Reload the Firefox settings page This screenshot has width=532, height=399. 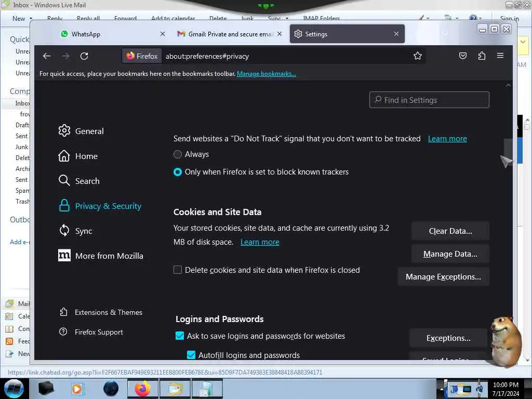(x=84, y=56)
